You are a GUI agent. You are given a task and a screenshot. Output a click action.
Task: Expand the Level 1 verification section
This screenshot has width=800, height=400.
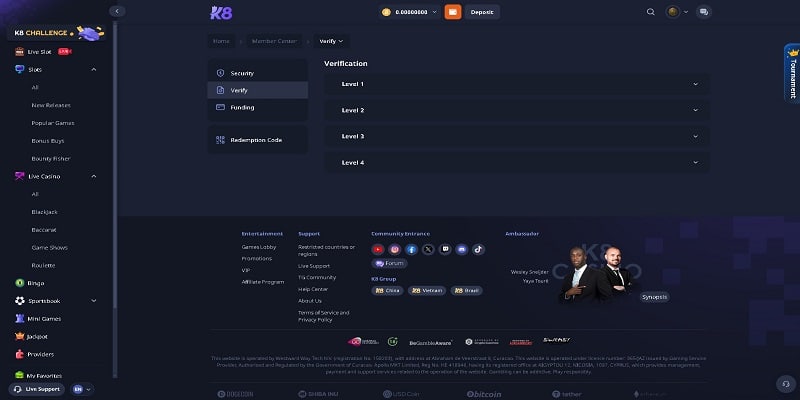516,84
